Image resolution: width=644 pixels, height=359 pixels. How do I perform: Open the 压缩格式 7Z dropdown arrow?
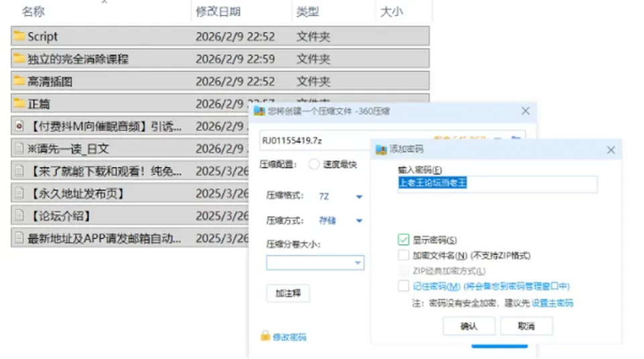(359, 197)
